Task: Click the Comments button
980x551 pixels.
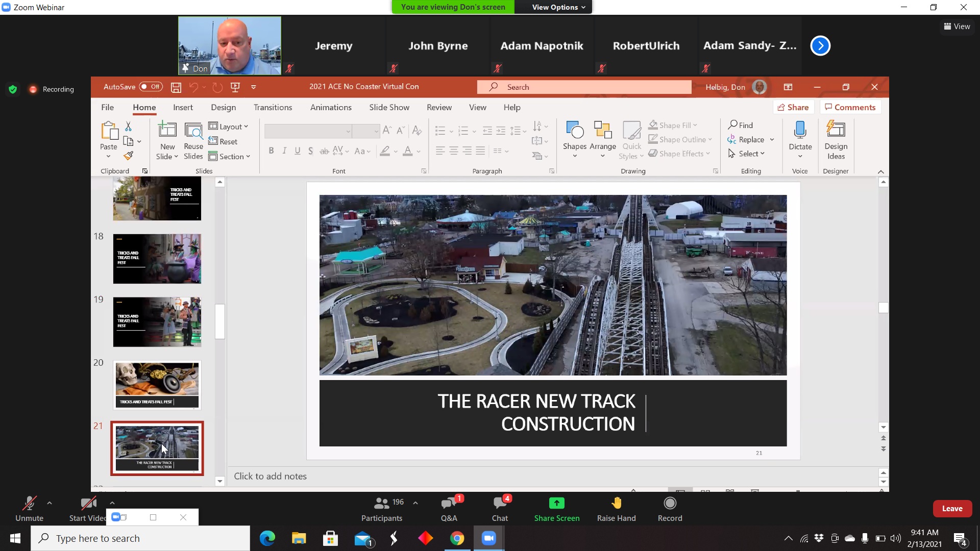Action: [x=850, y=107]
